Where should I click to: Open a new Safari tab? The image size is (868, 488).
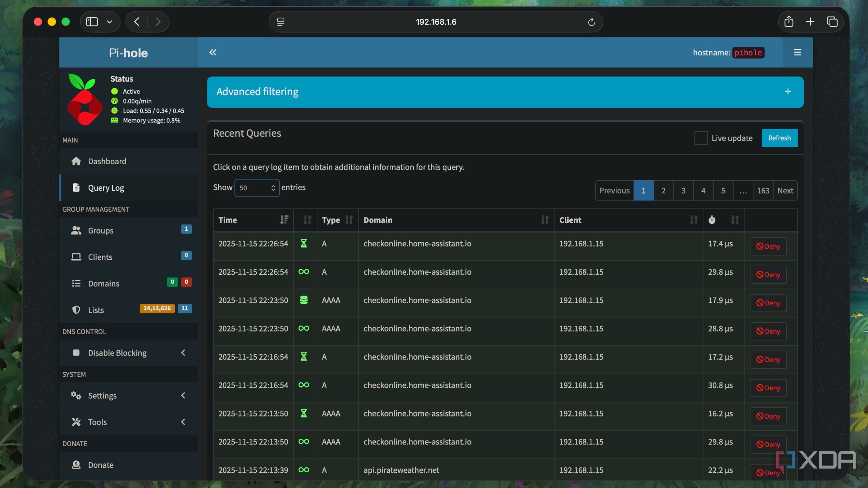[x=810, y=22]
